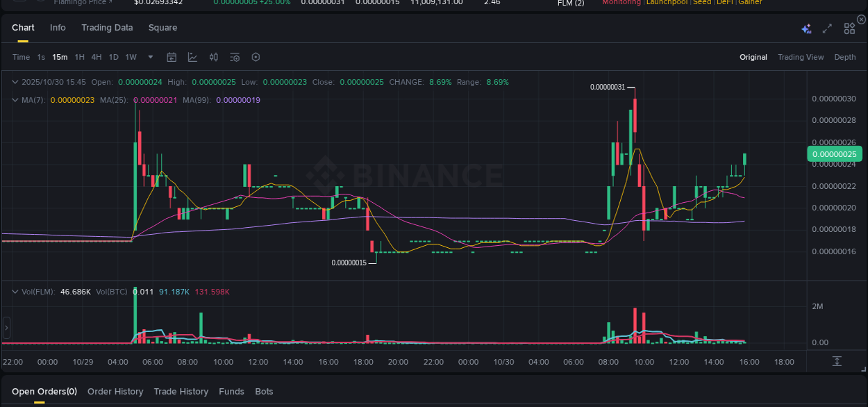Image resolution: width=868 pixels, height=407 pixels.
Task: Click the green highlighted last price label
Action: click(834, 153)
